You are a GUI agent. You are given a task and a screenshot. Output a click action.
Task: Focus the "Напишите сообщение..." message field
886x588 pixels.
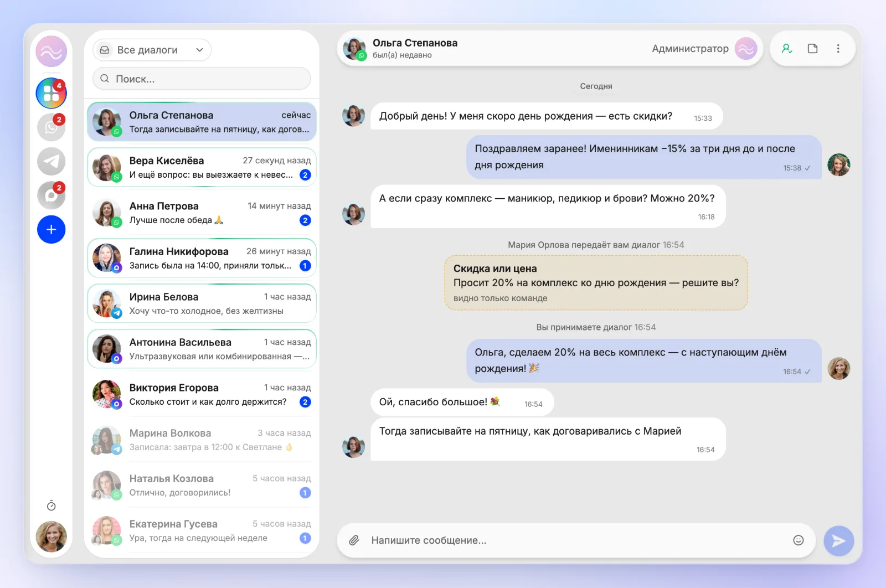[x=576, y=540]
